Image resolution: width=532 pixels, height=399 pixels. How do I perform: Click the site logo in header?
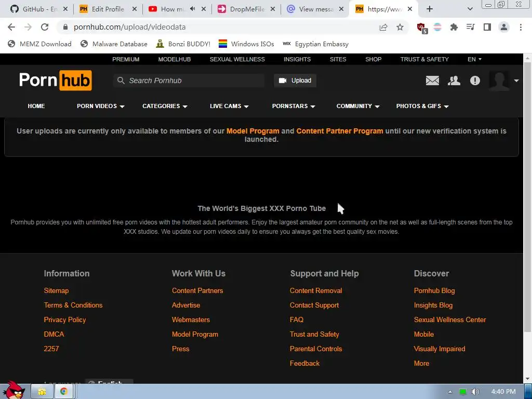[55, 81]
